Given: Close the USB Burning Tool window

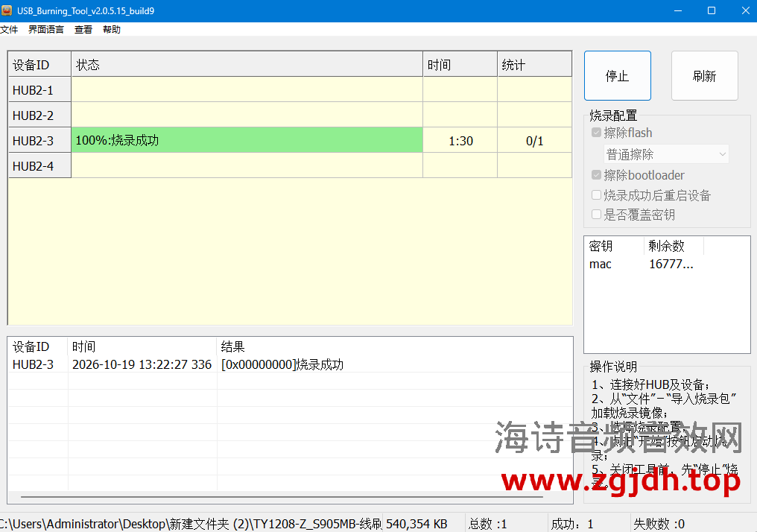Looking at the screenshot, I should tap(745, 10).
